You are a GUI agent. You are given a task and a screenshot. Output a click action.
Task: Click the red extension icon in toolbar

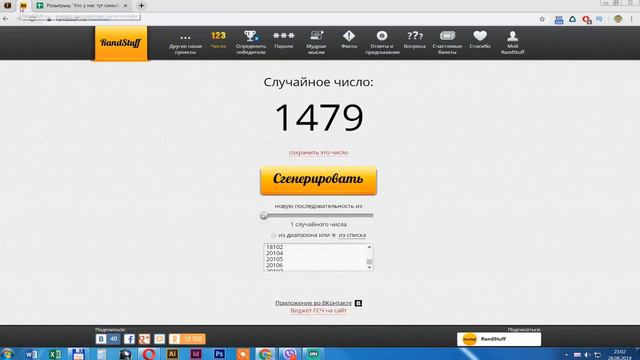pos(587,19)
